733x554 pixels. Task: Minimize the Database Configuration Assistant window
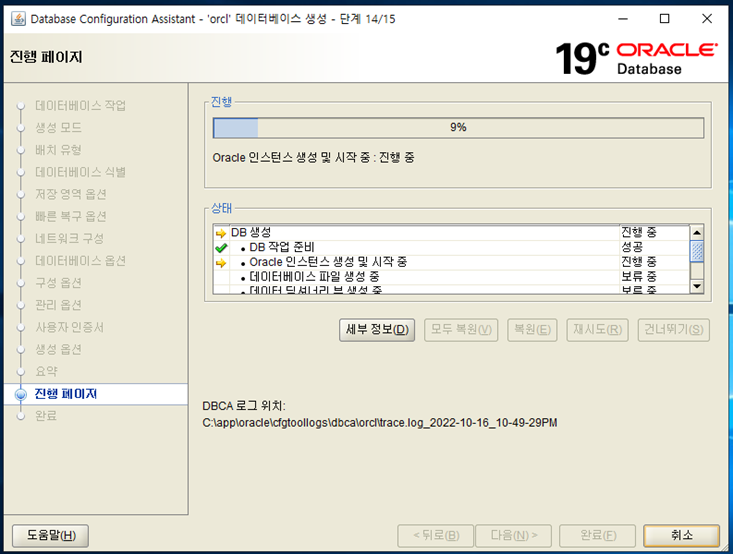(x=623, y=19)
